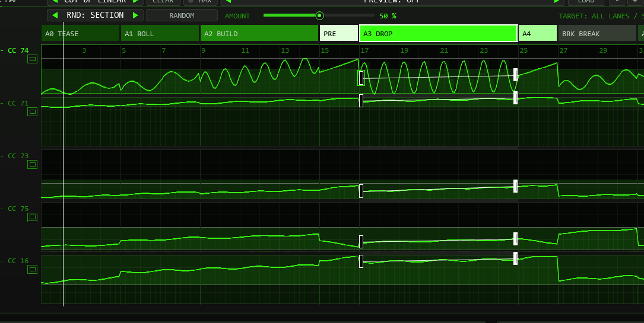Screen dimensions: 644x323
Task: Click bar 5 on the ruler
Action: (123, 50)
